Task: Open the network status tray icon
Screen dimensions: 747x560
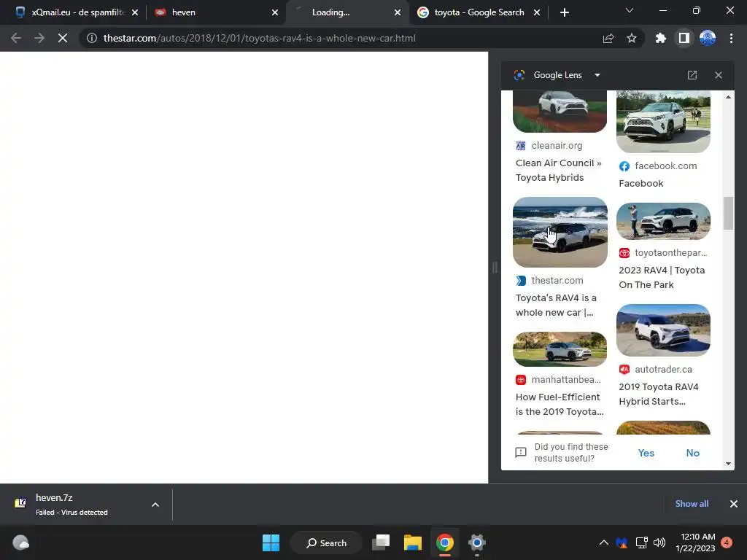Action: point(641,542)
